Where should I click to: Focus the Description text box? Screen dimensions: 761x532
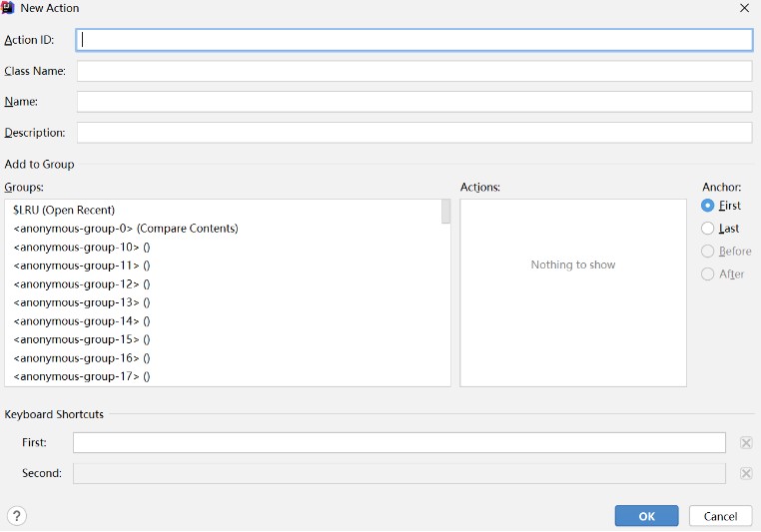tap(414, 133)
